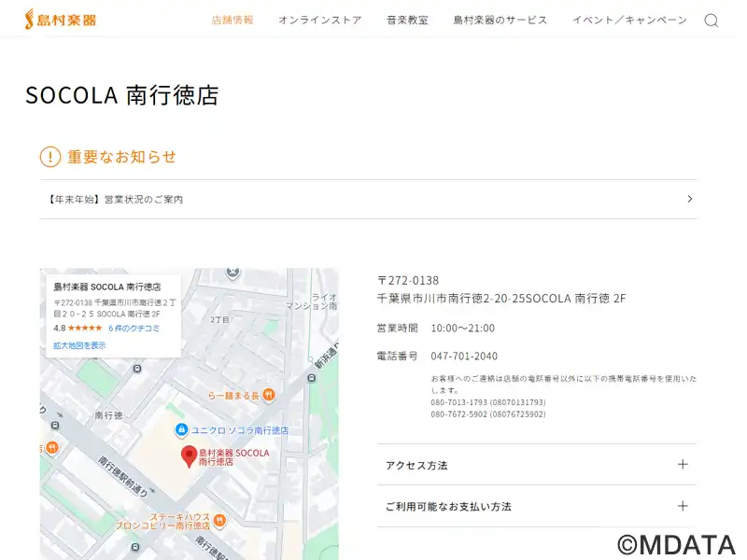Click the orange restaurant marker at map left edge
Screen dimensions: 747x560
pos(52,448)
